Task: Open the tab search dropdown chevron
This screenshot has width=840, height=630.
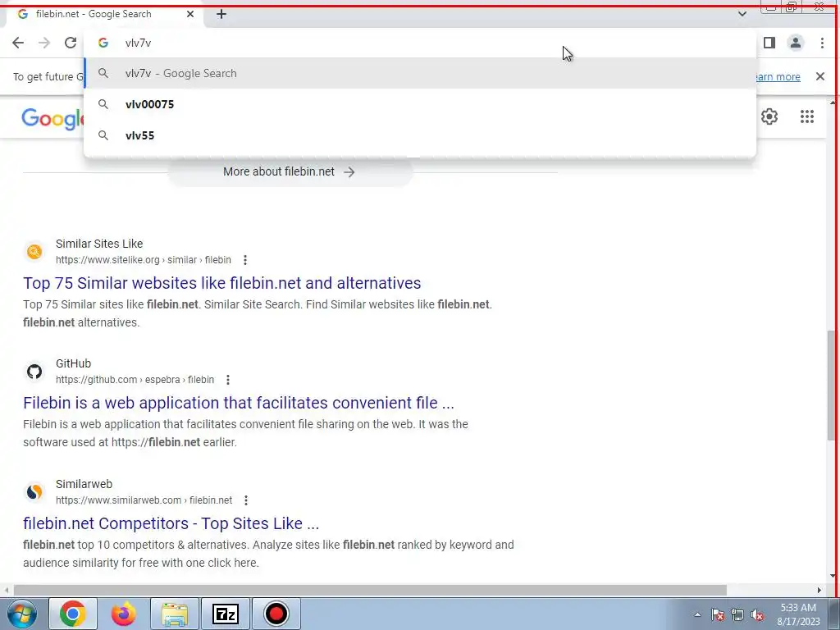Action: coord(742,14)
